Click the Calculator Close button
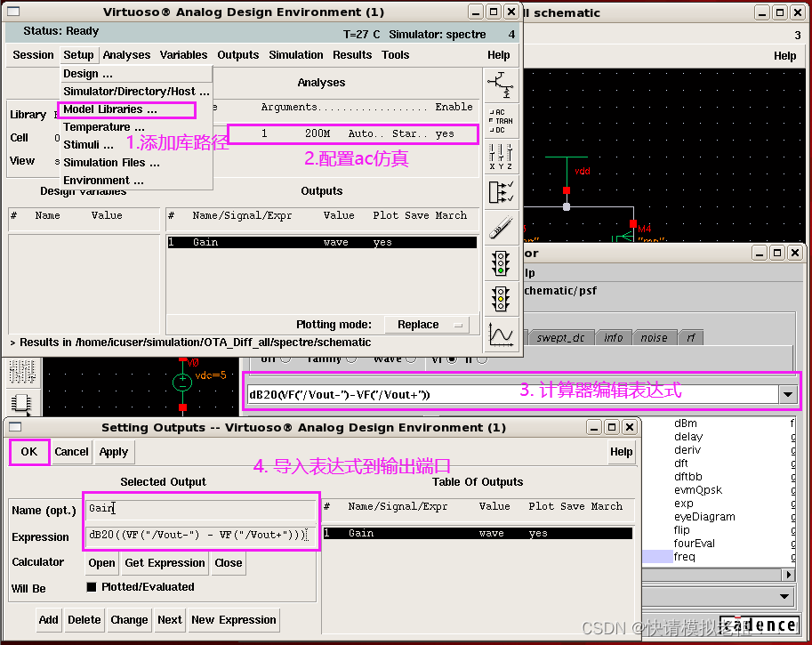 [229, 563]
